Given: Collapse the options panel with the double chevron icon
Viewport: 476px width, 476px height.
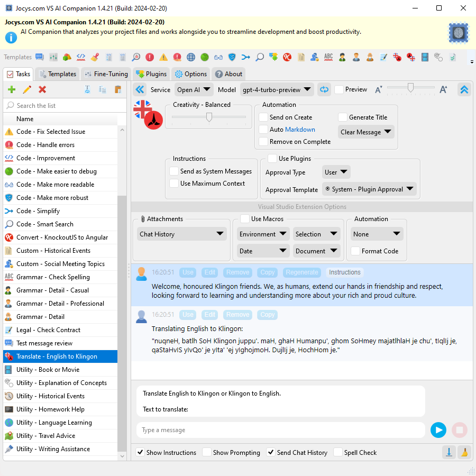Looking at the screenshot, I should [464, 89].
